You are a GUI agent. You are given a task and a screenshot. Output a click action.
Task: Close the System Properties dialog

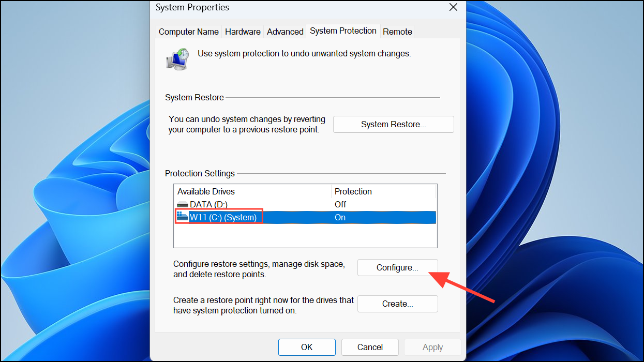click(453, 7)
